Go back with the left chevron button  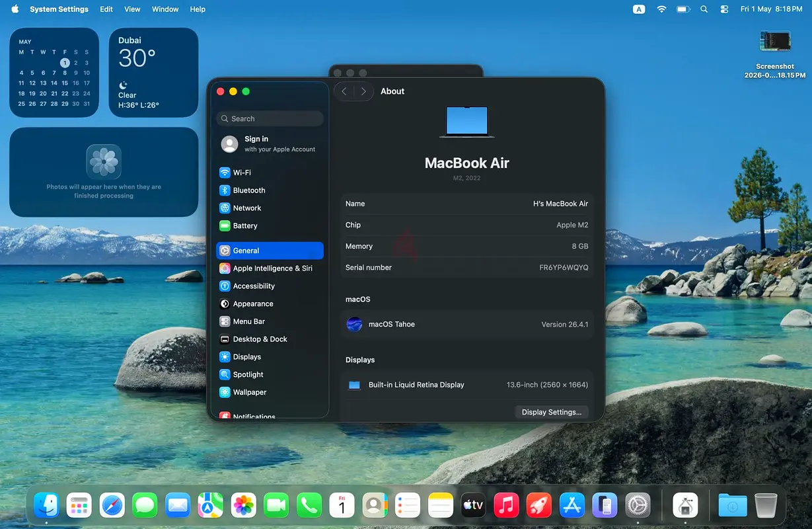pos(344,91)
